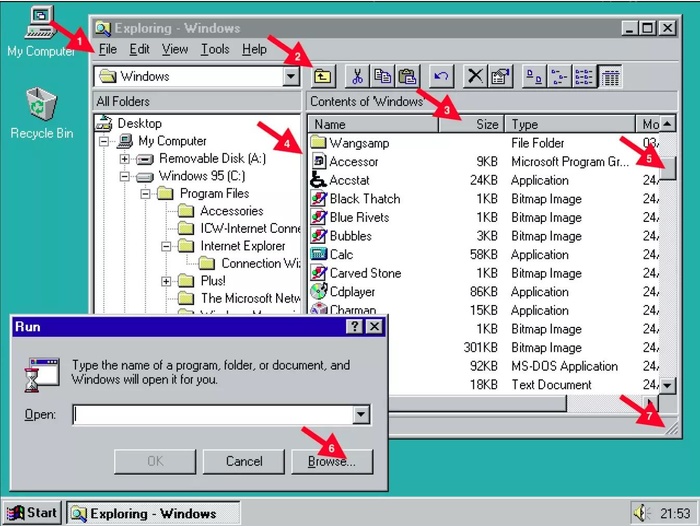700x526 pixels.
Task: Click the Paste clipboard icon
Action: tap(407, 76)
